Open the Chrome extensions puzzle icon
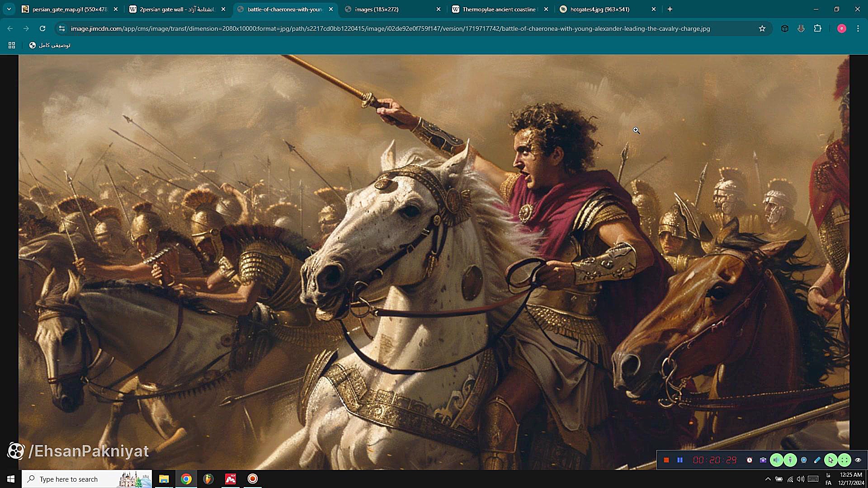 tap(817, 28)
